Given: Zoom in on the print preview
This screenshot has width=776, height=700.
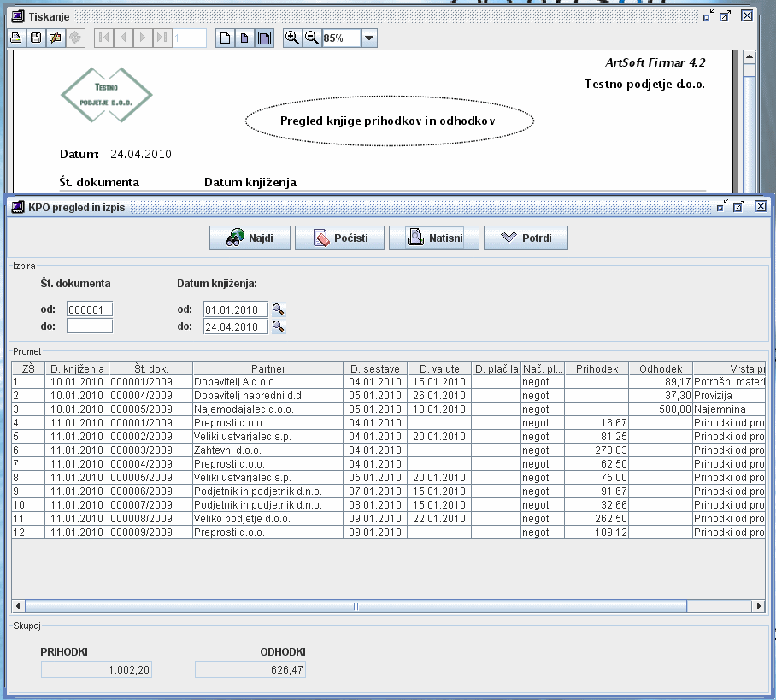Looking at the screenshot, I should (292, 38).
